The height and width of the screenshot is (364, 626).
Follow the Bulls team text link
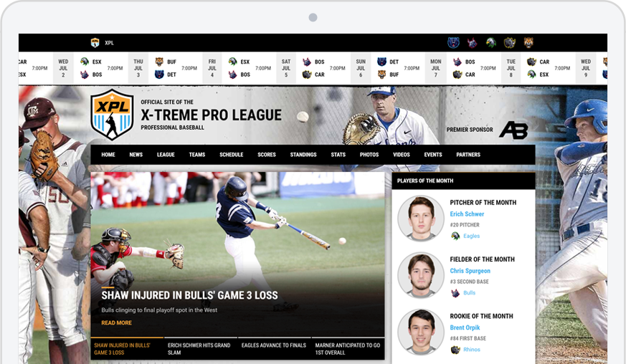pyautogui.click(x=470, y=292)
